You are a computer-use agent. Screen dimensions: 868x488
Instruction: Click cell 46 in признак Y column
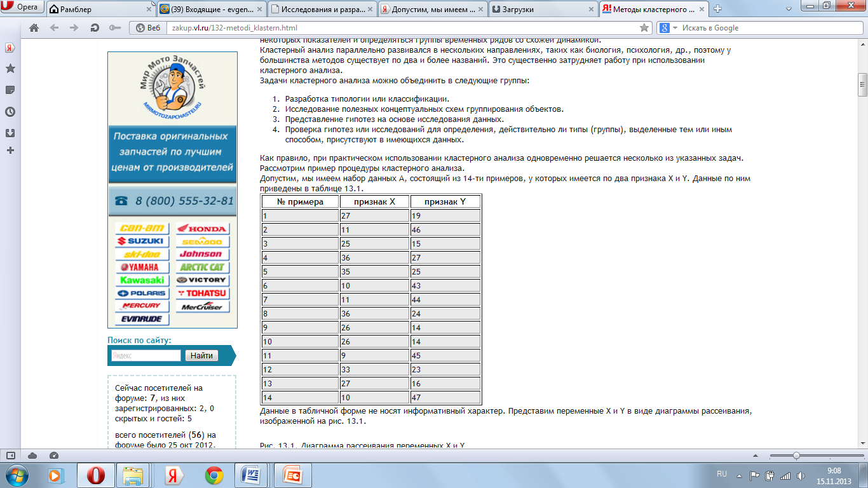point(445,229)
